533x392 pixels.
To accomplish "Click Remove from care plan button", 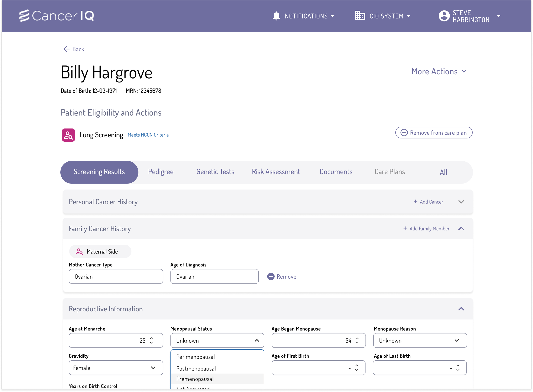I will (x=434, y=133).
